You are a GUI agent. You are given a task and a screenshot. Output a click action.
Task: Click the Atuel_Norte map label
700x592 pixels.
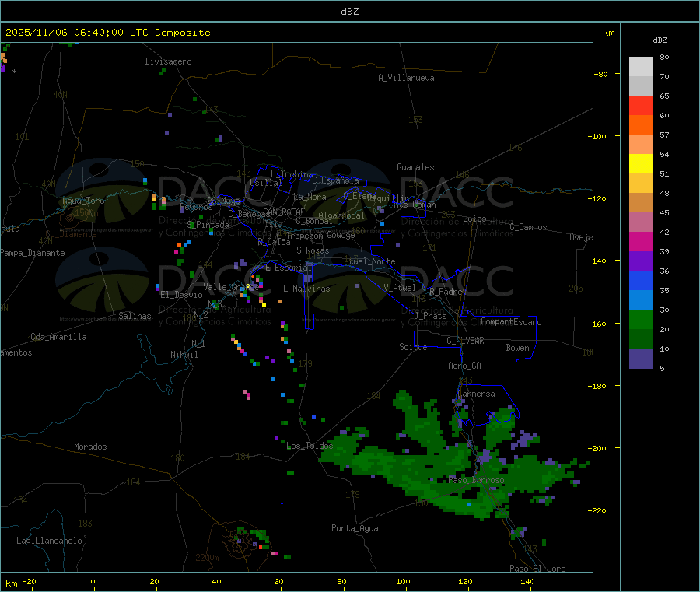[x=369, y=261]
